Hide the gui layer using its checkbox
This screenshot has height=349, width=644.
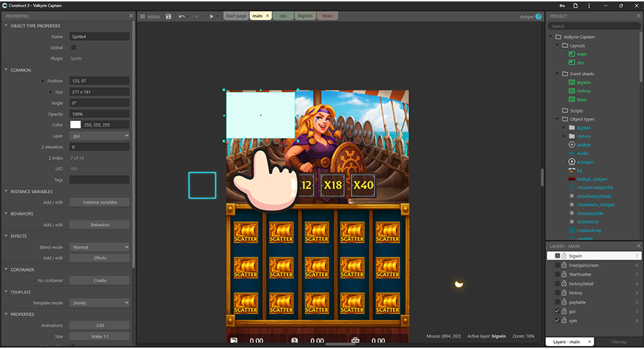click(x=557, y=312)
